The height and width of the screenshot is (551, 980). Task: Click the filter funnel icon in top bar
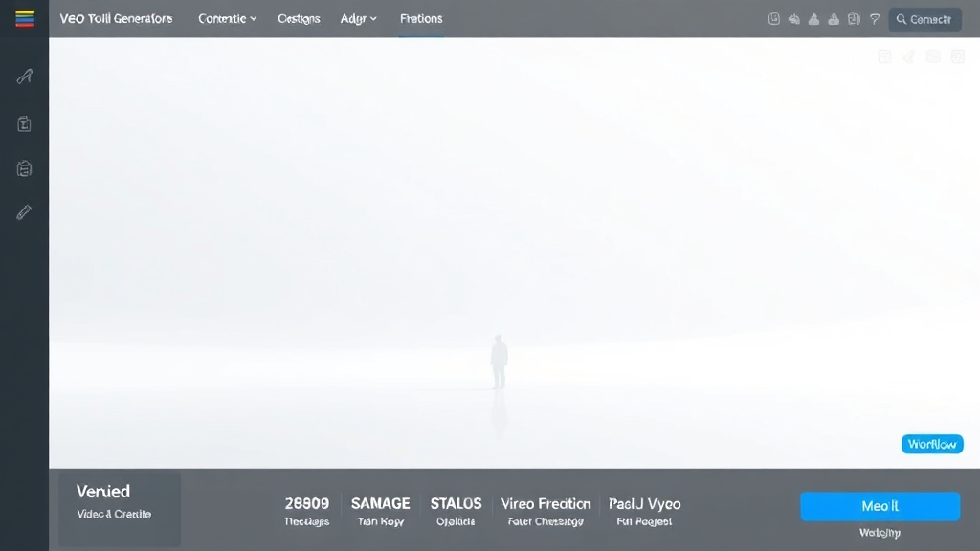pos(875,19)
